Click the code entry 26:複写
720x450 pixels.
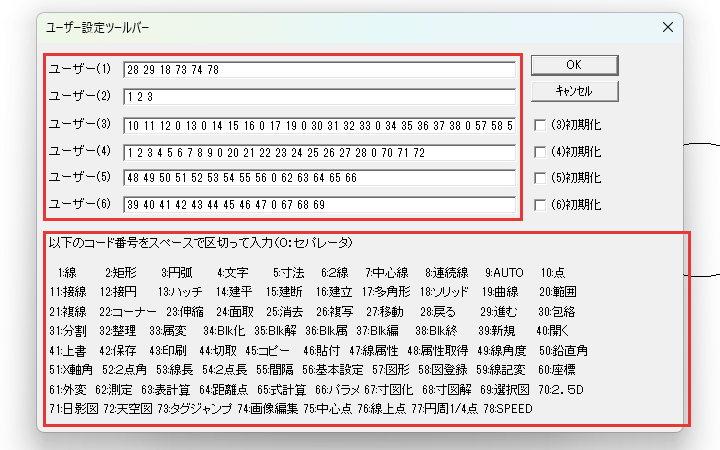(x=335, y=312)
